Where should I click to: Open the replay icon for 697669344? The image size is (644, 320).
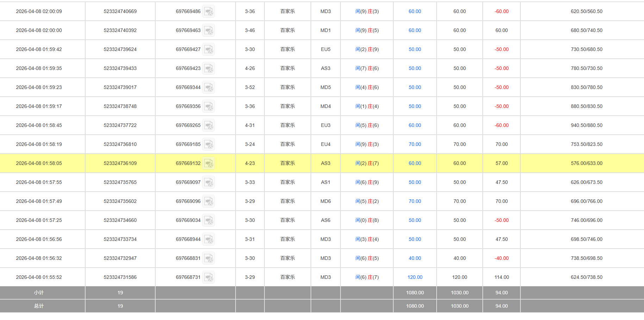pos(209,88)
